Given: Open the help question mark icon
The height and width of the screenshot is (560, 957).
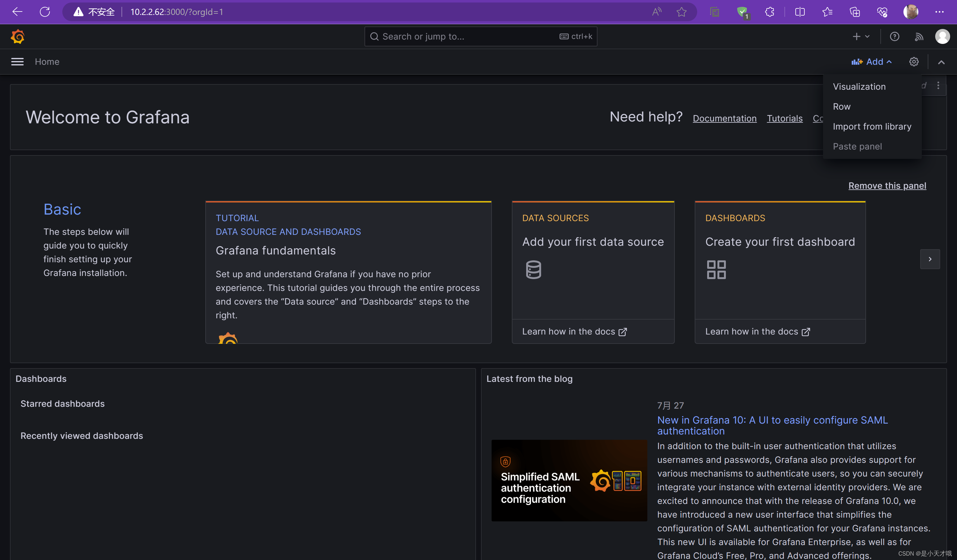Looking at the screenshot, I should pyautogui.click(x=894, y=36).
